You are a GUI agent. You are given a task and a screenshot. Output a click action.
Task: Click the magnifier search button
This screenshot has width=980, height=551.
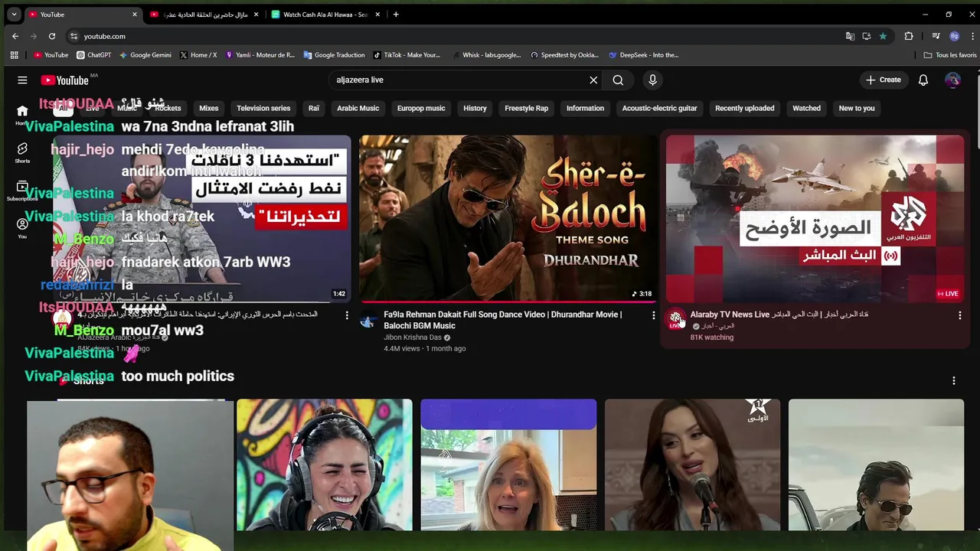[x=618, y=80]
